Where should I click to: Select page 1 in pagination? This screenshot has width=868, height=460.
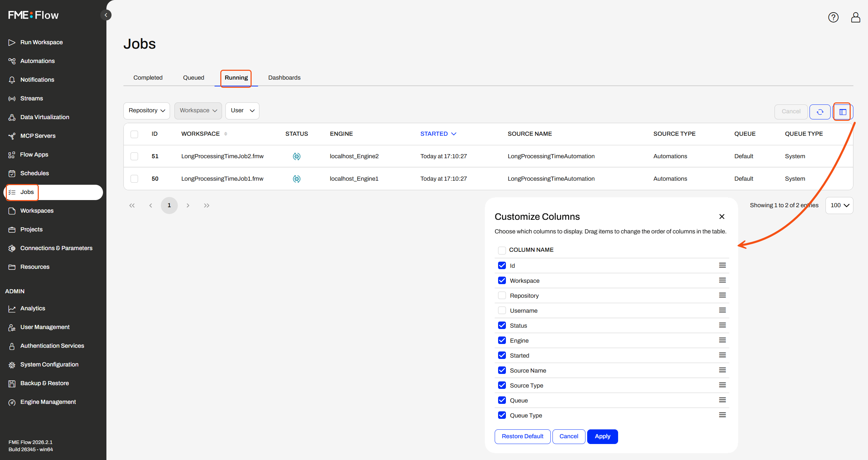click(169, 205)
